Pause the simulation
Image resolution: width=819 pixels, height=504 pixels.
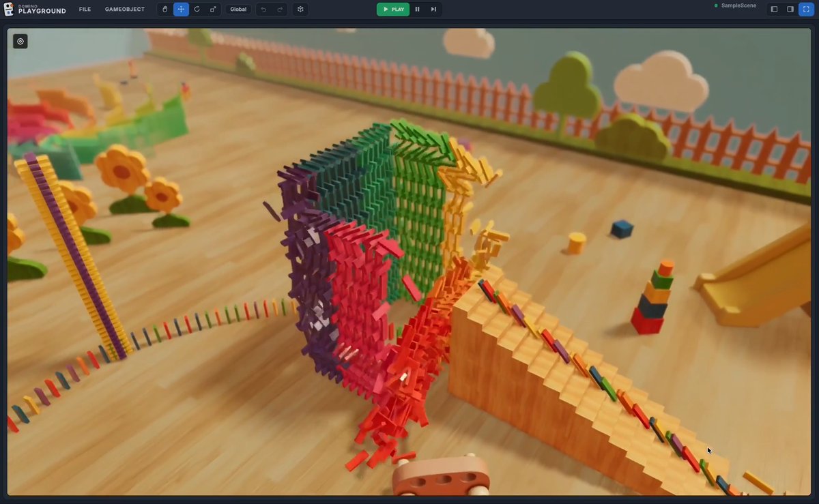[418, 10]
